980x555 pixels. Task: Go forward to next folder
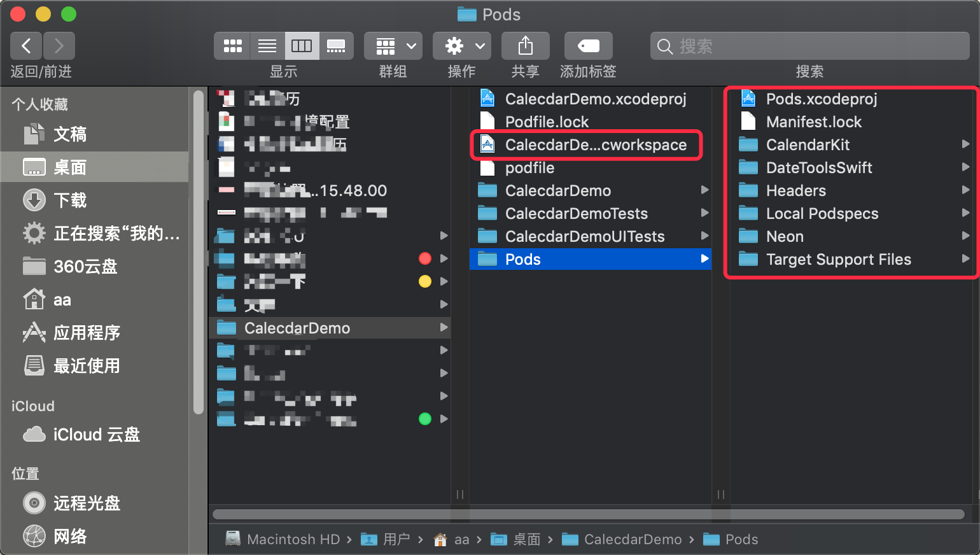pos(59,46)
